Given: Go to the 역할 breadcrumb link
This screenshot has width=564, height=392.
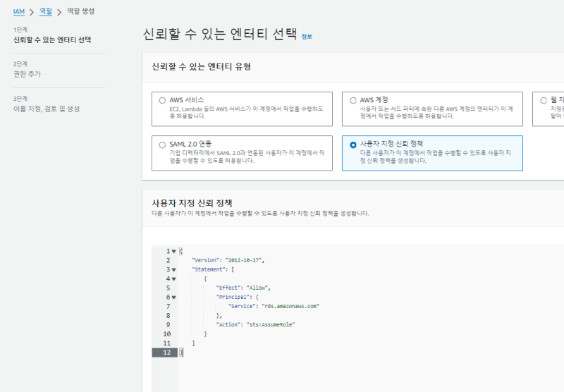Looking at the screenshot, I should [x=44, y=11].
